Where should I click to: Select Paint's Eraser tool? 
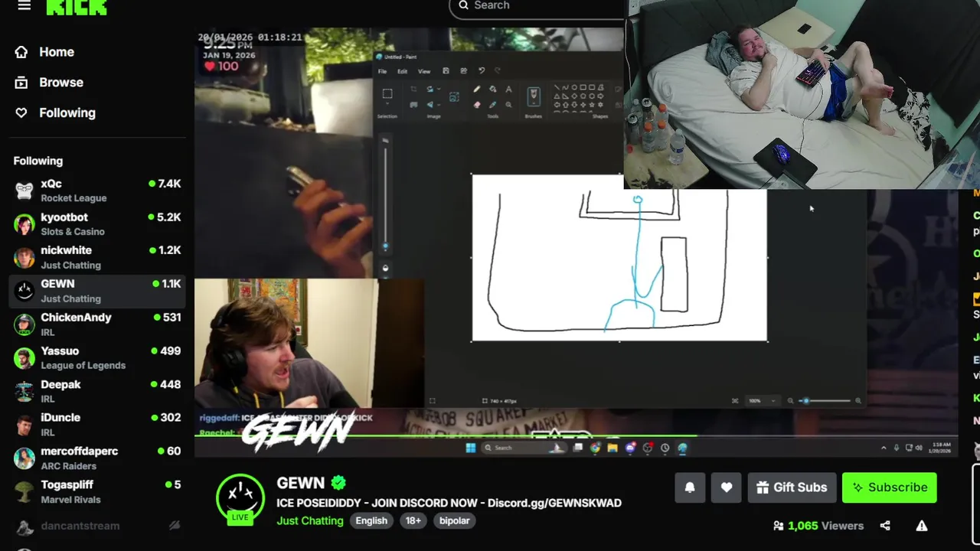477,105
